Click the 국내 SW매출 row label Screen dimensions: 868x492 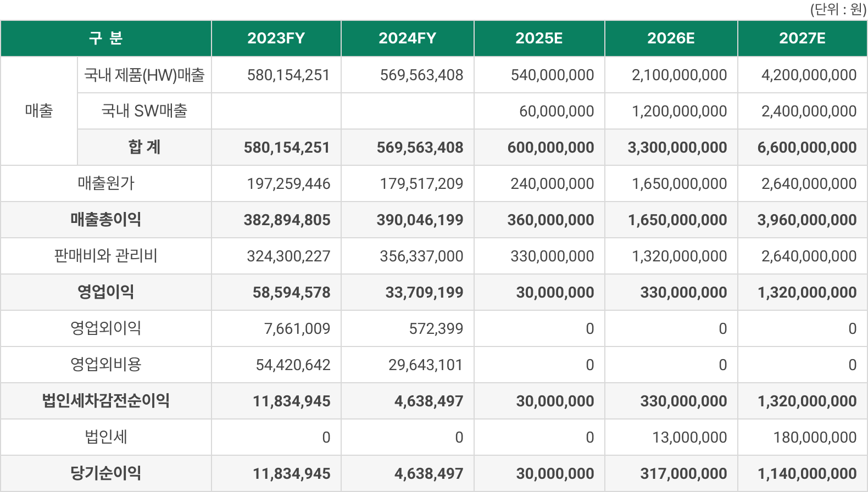(x=144, y=111)
